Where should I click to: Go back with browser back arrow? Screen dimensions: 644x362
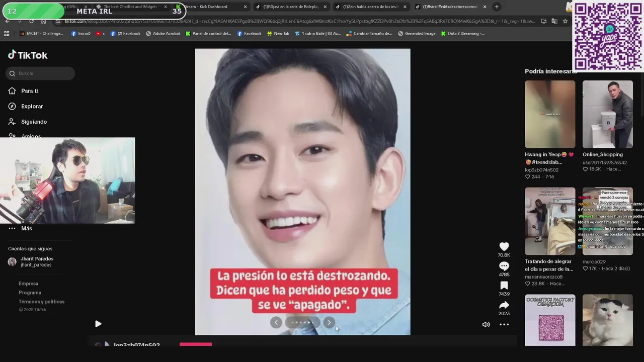[x=7, y=21]
